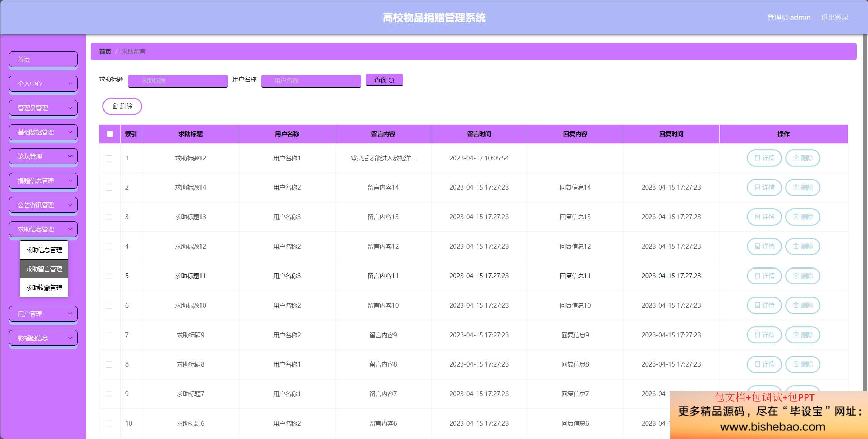Expand the 轮播图信息 menu
The image size is (868, 439).
[x=43, y=338]
